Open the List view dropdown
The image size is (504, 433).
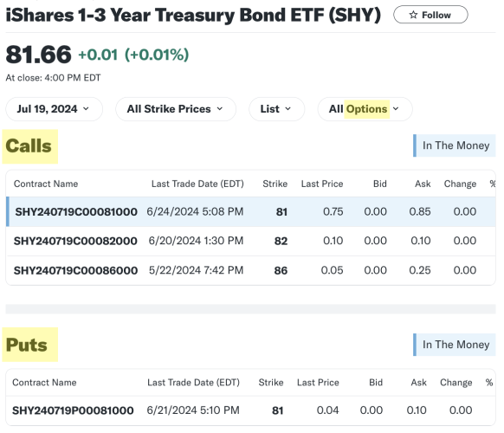(x=276, y=109)
